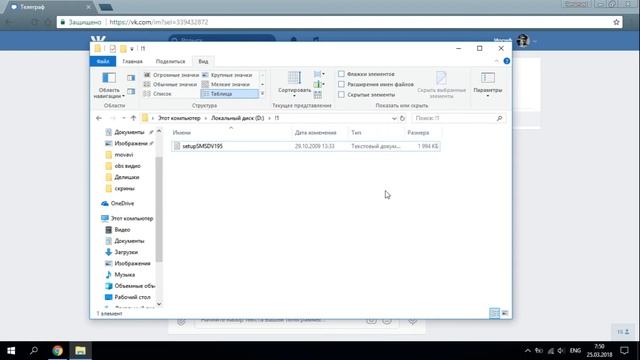Click the navigation pane scrollbar thumb
This screenshot has height=360, width=640.
[159, 208]
